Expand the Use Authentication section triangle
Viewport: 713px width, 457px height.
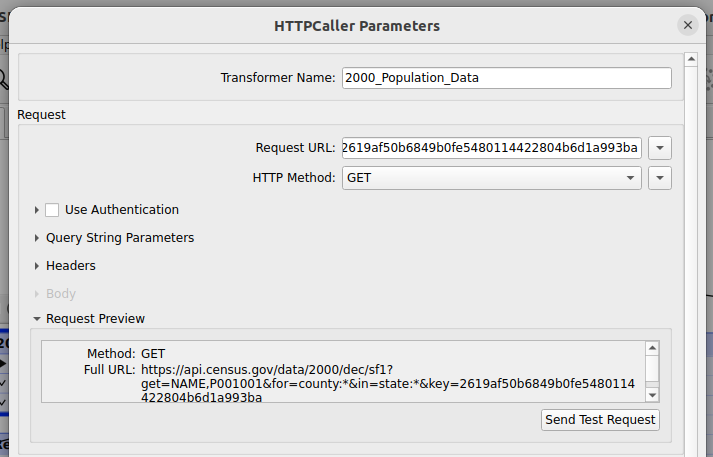tap(37, 210)
